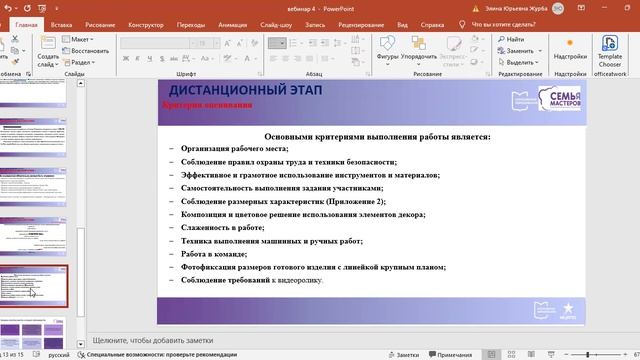Toggle Italic (К) formatting
640x360 pixels.
click(x=138, y=59)
